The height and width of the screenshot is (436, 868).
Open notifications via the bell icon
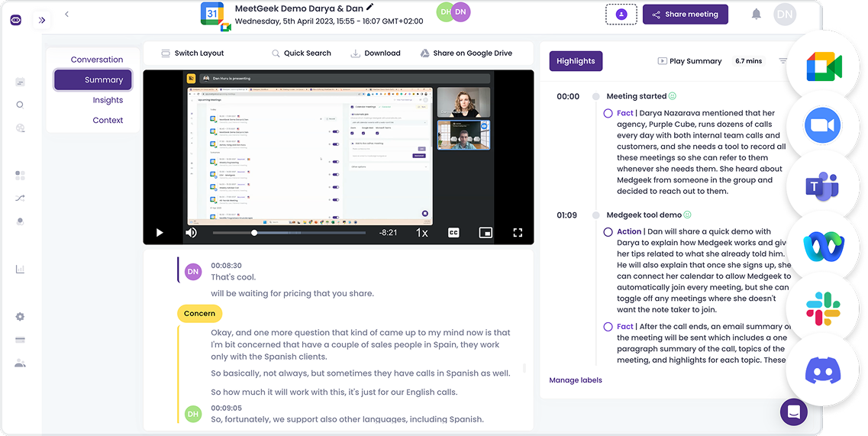click(x=757, y=15)
